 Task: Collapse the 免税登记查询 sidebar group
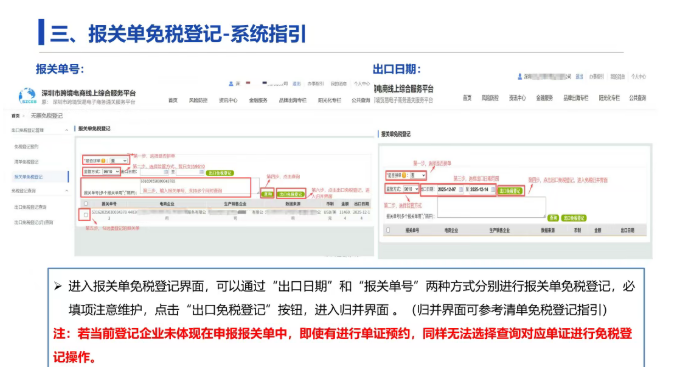(x=66, y=190)
